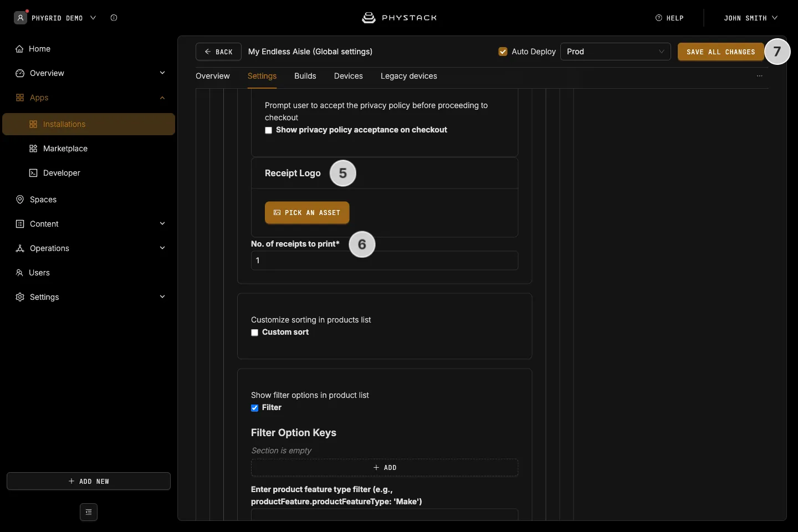Screen dimensions: 798x532
Task: Click the Phystack logo in header
Action: 399,18
